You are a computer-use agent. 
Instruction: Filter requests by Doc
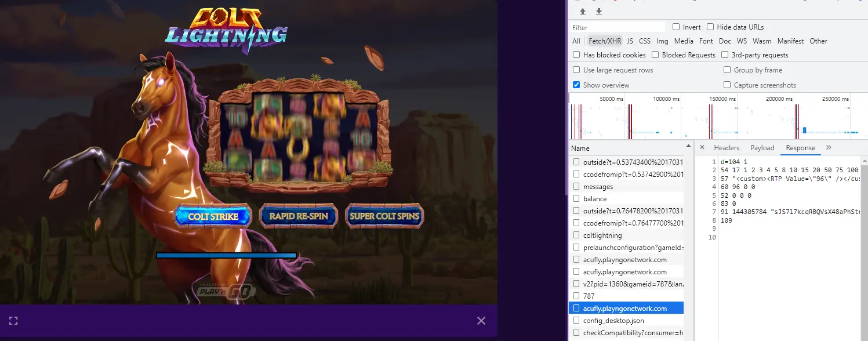[725, 41]
